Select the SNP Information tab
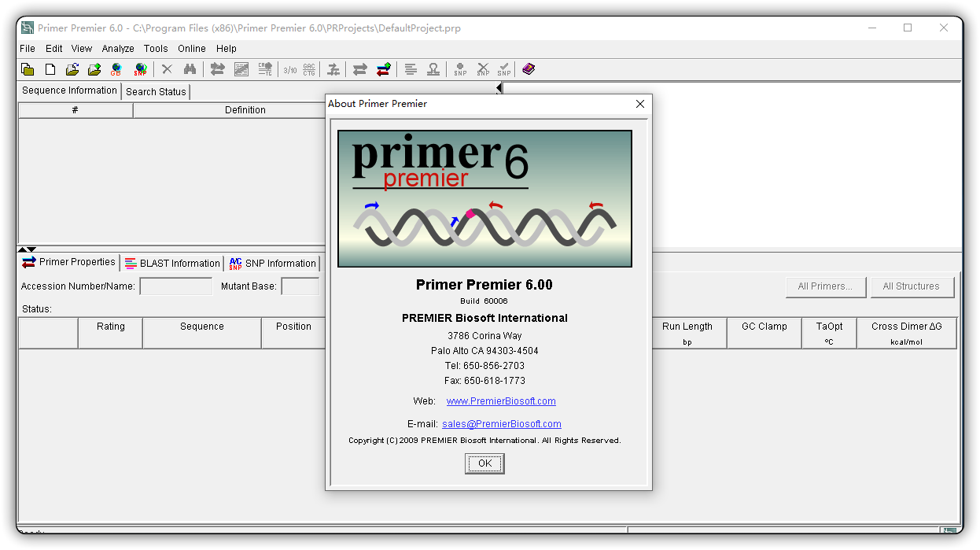 pos(272,264)
